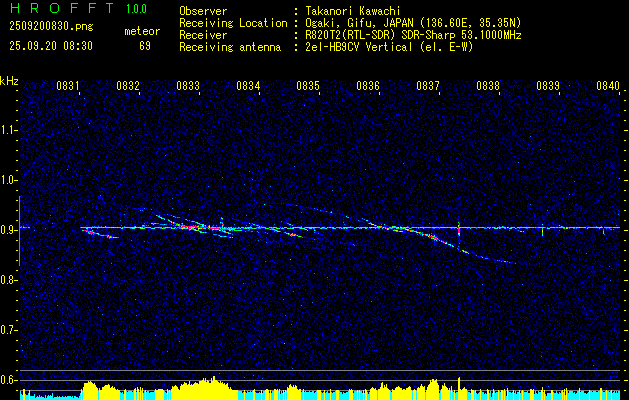Screen dimensions: 629x400
Task: Click the 0.8 kHz axis label
Action: coord(8,280)
